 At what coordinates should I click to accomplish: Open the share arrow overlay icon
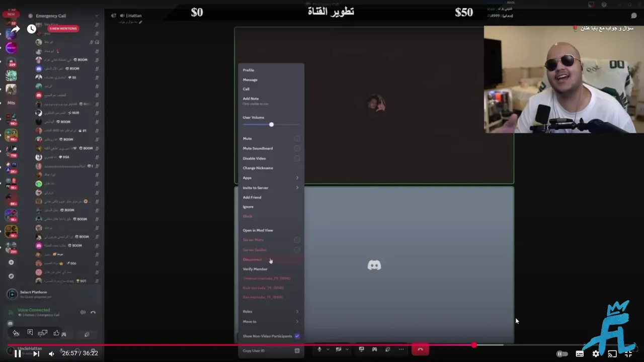pos(15,29)
